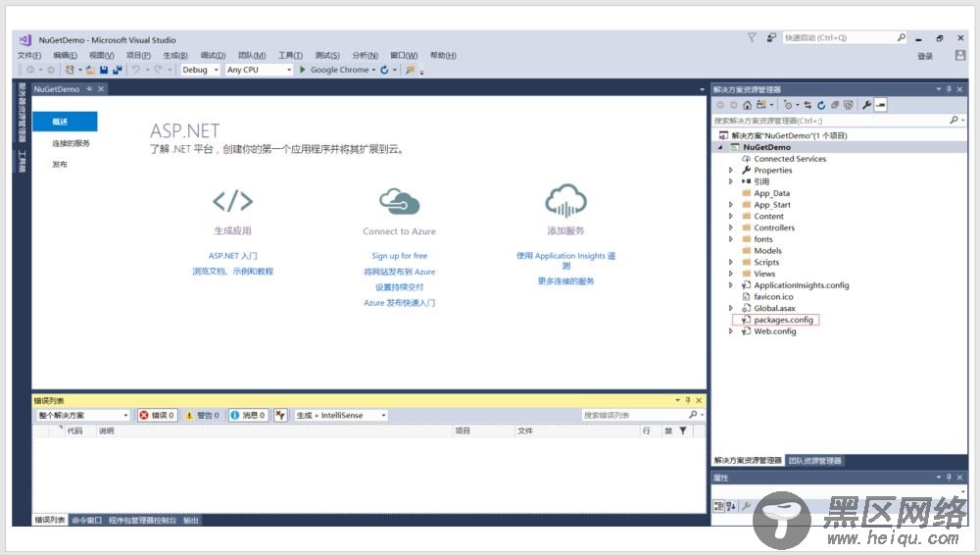
Task: Toggle the Preview Selected Items button in Solution Explorer
Action: point(881,105)
